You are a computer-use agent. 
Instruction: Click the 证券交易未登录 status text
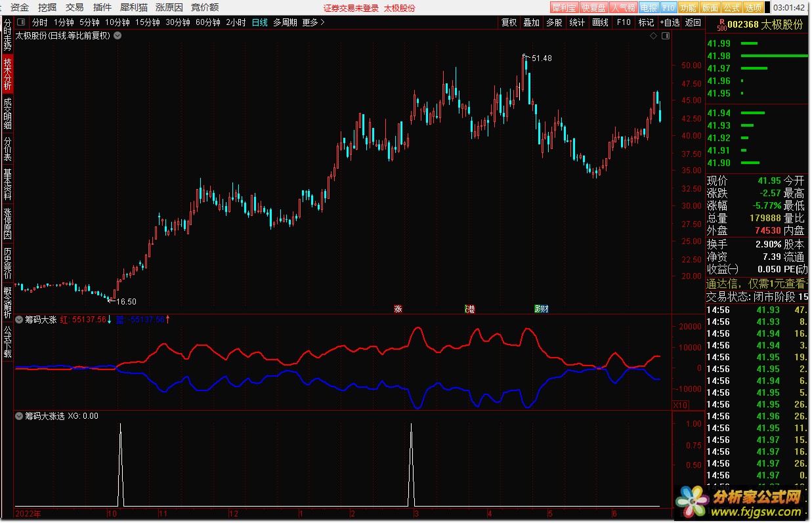tap(351, 8)
